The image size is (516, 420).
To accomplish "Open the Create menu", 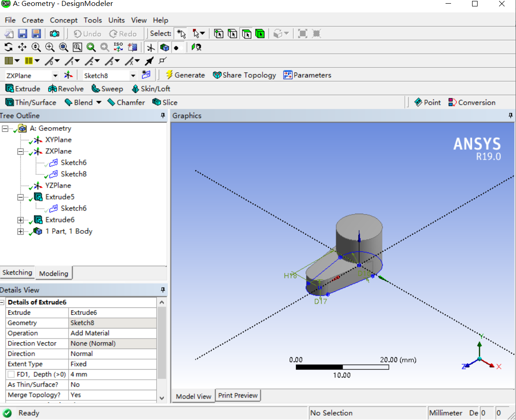I will coord(32,21).
